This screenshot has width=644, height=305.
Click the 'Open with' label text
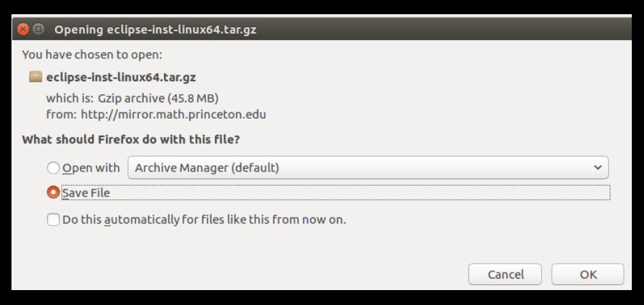click(x=91, y=168)
